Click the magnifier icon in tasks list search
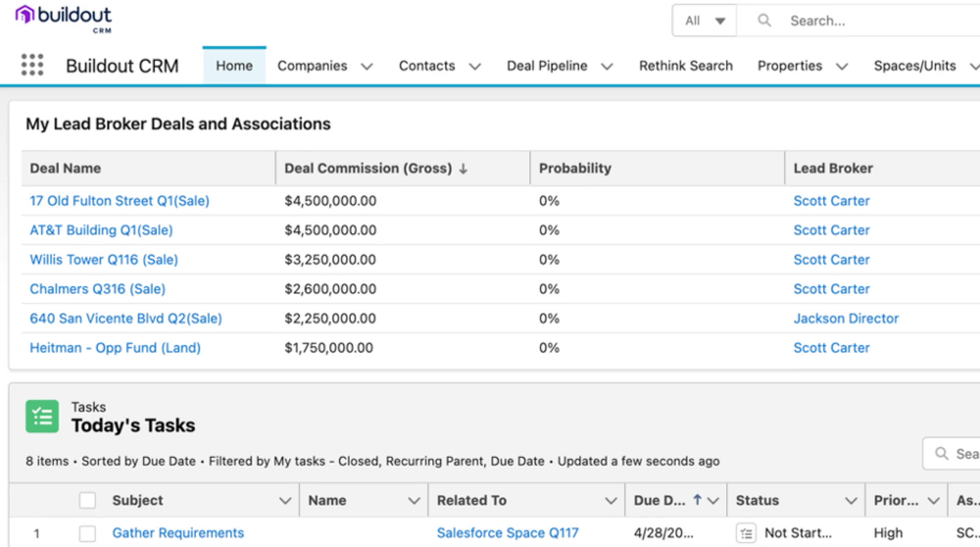980x547 pixels. (x=941, y=453)
